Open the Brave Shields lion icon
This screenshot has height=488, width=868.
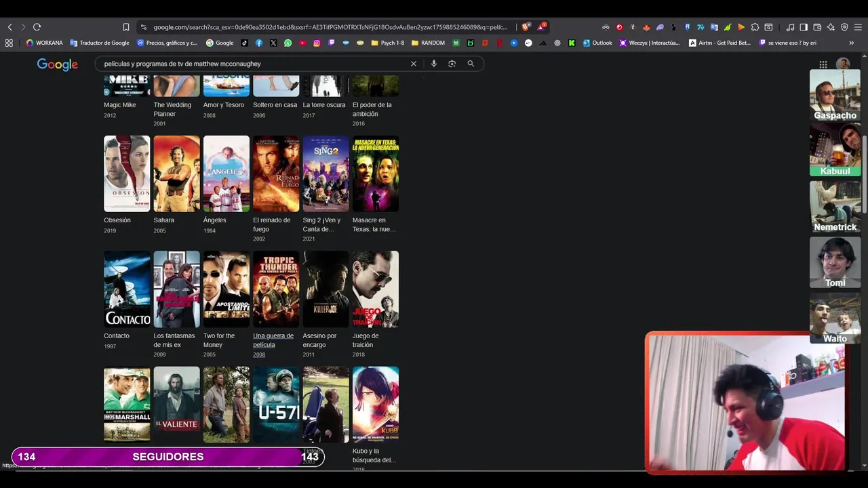point(526,27)
